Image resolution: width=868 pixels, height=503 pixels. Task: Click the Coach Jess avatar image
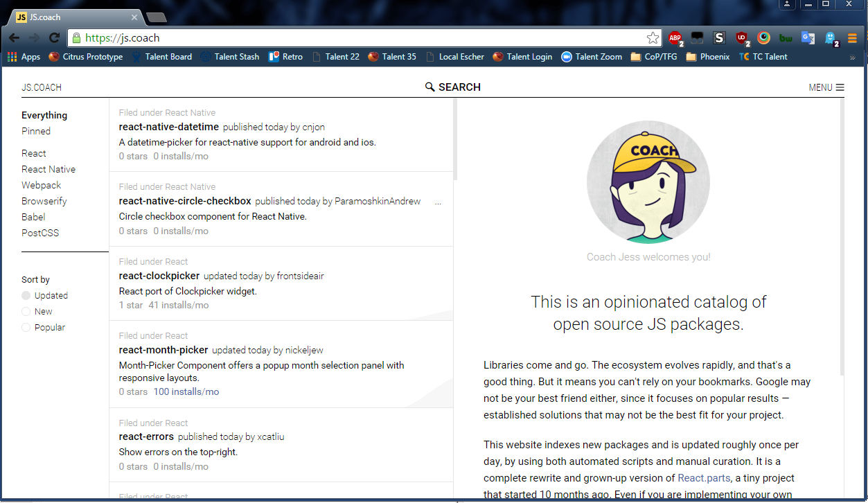(648, 182)
